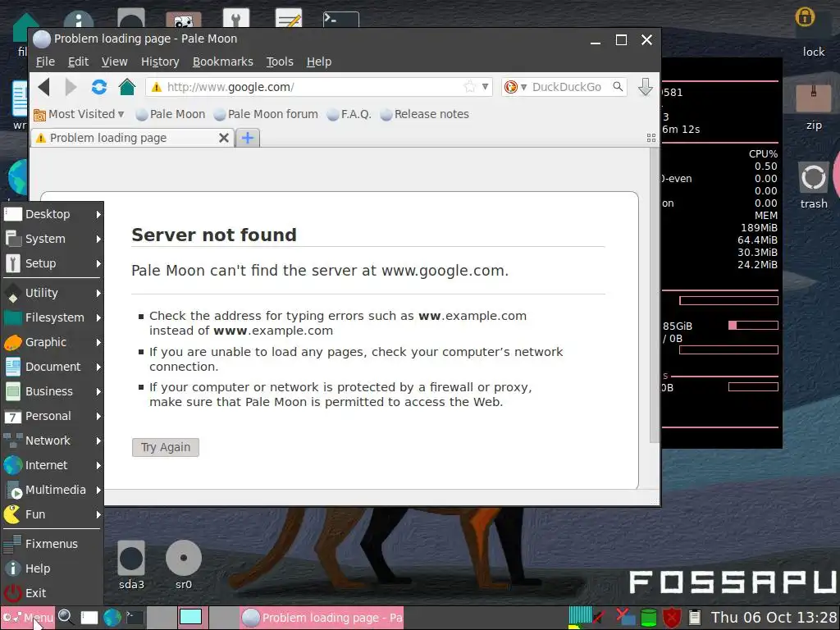
Task: Click the lock desktop icon
Action: point(813,32)
